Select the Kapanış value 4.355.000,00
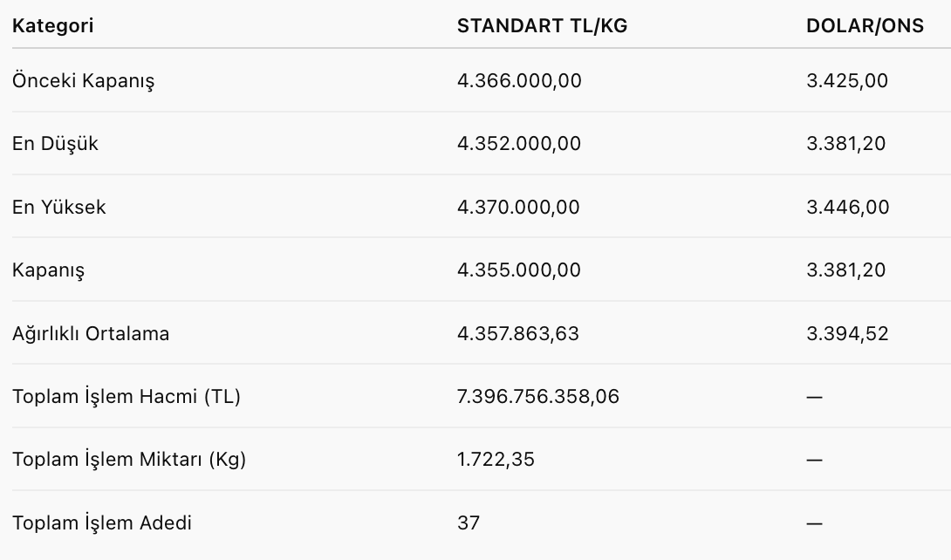Viewport: 951px width, 560px height. point(518,270)
